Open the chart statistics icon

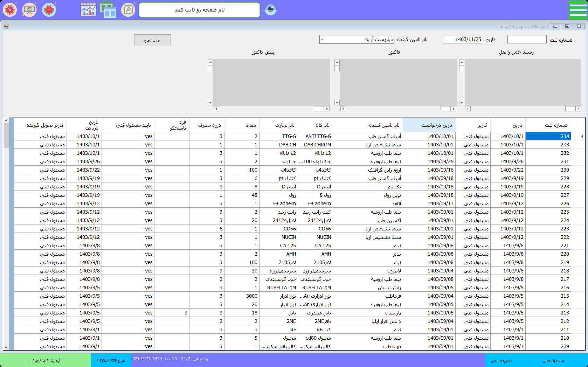89,10
